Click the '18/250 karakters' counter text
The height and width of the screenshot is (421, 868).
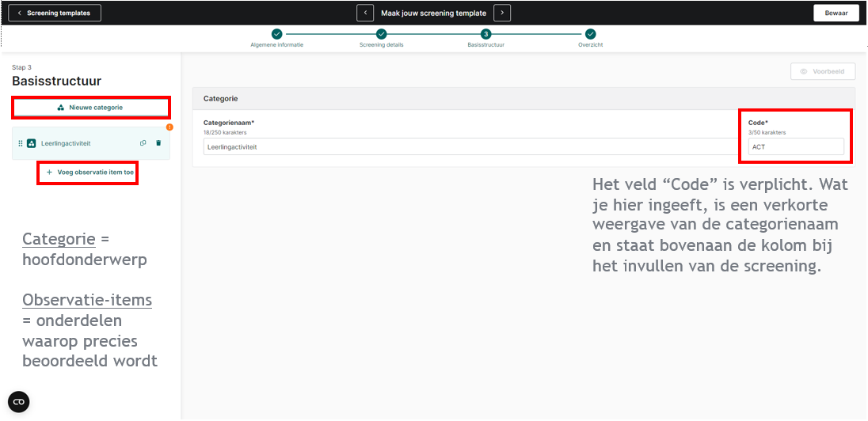[x=223, y=133]
